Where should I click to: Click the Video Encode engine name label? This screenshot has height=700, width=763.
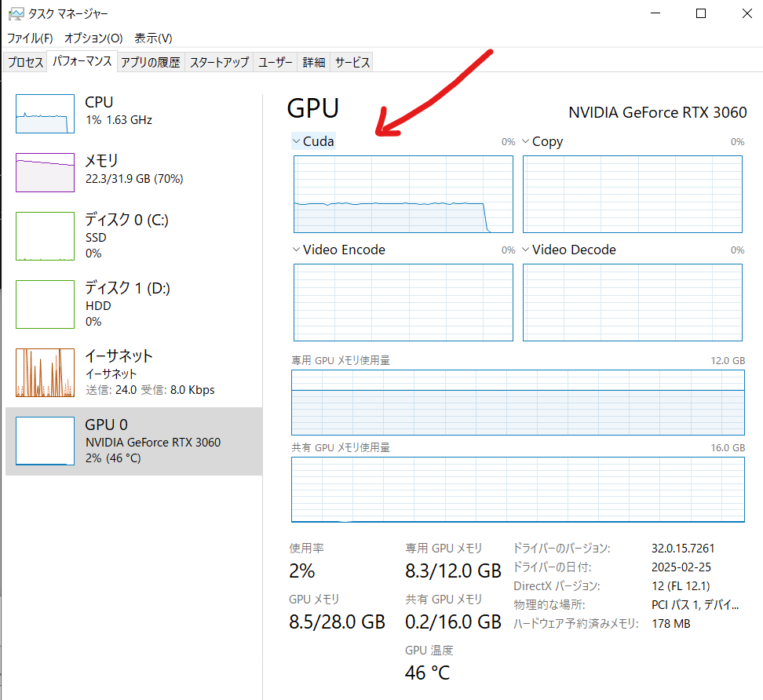pos(344,250)
